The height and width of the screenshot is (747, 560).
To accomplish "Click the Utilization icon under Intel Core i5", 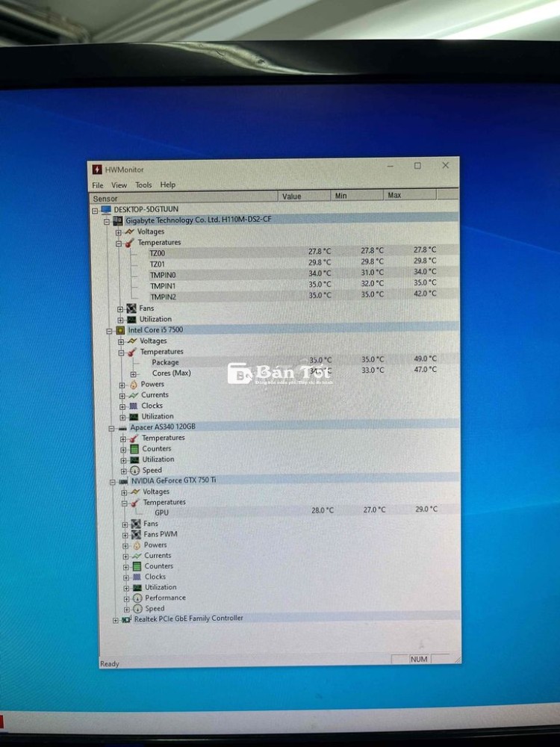I will pos(134,417).
